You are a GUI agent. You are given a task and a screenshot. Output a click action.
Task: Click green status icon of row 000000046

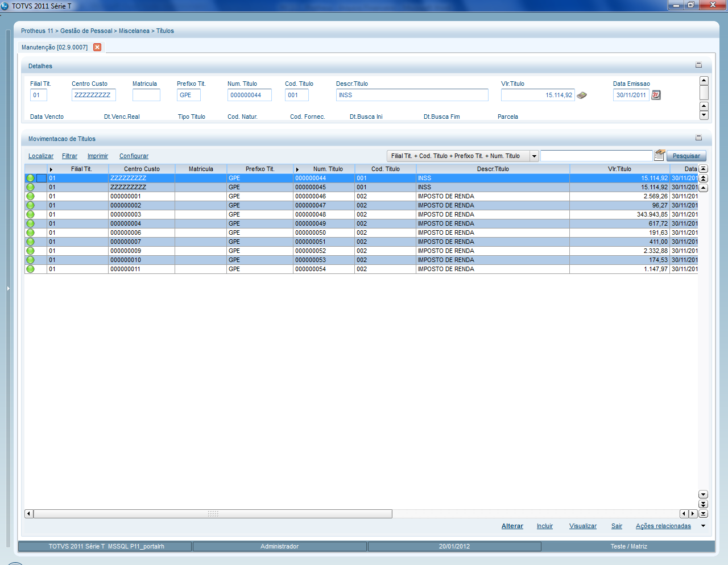(x=30, y=197)
